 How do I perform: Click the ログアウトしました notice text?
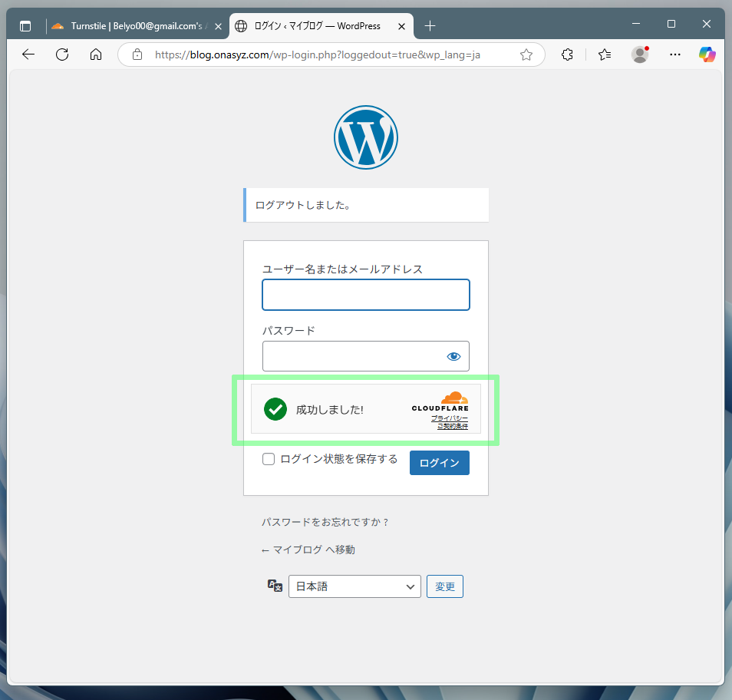(x=303, y=205)
